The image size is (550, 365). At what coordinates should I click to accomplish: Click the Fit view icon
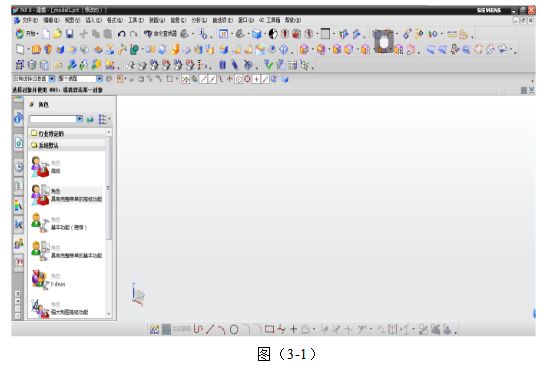[223, 34]
